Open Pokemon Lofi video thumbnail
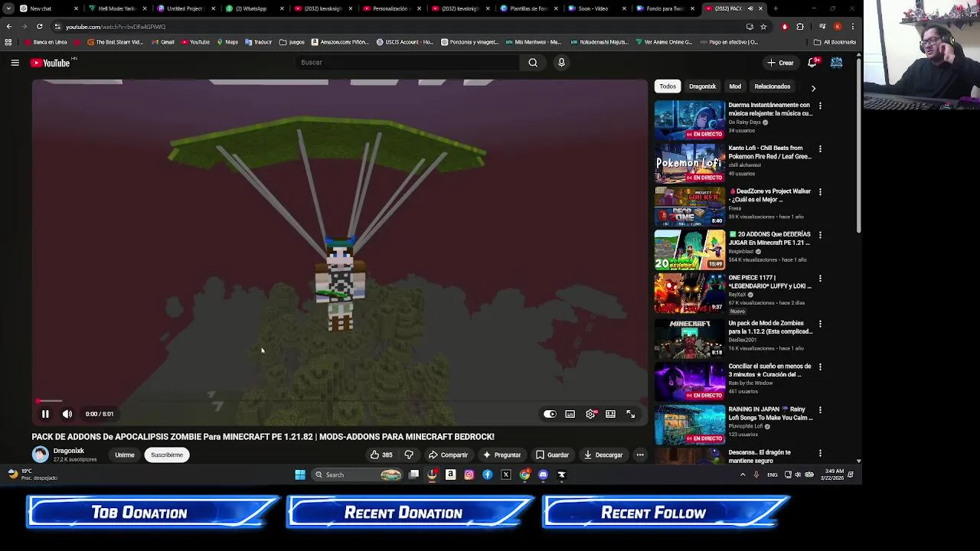This screenshot has width=980, height=551. coord(689,162)
